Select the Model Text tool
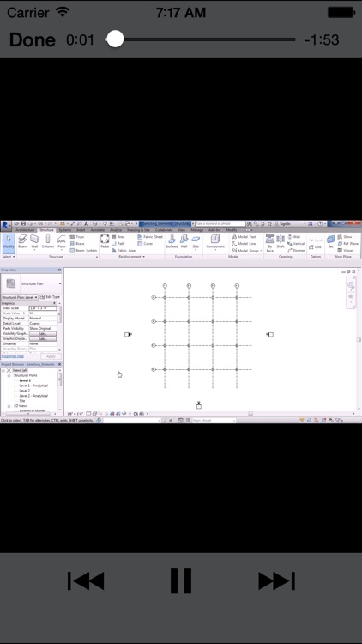The height and width of the screenshot is (644, 362). [x=244, y=237]
